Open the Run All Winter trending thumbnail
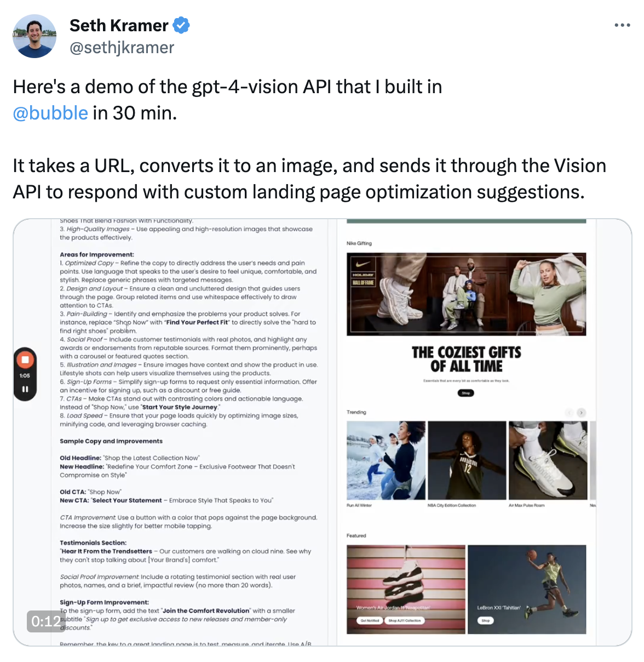The image size is (644, 662). [386, 460]
